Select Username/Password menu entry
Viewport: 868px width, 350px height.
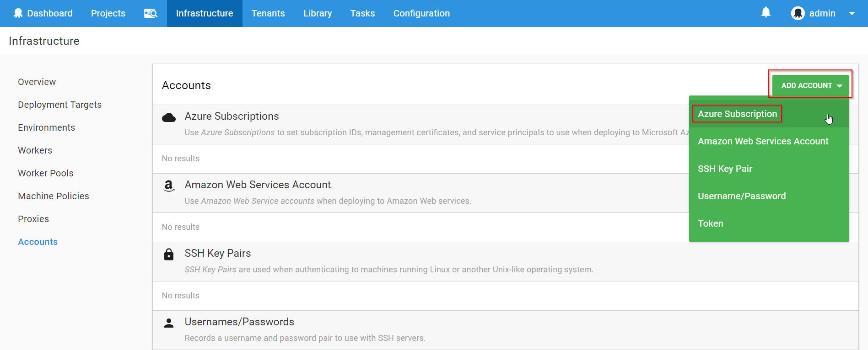pos(769,196)
